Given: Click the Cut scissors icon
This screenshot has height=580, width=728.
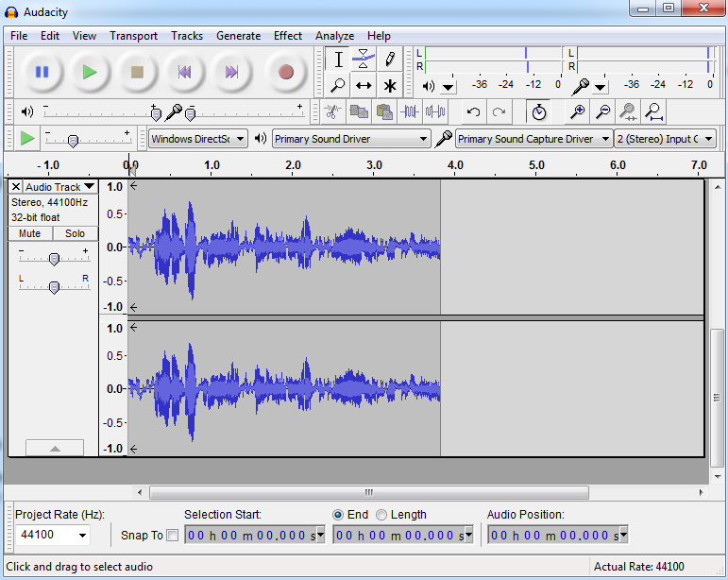Looking at the screenshot, I should (x=332, y=111).
